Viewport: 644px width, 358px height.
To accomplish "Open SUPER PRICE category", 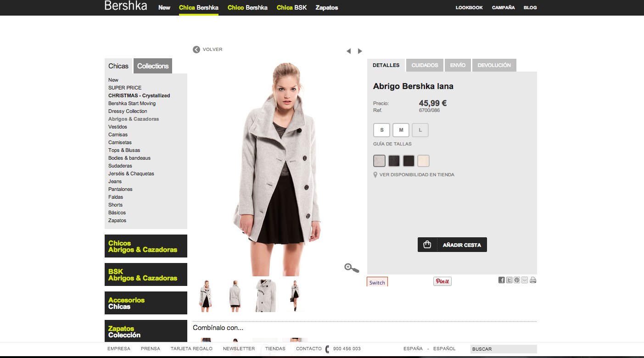I will 125,88.
